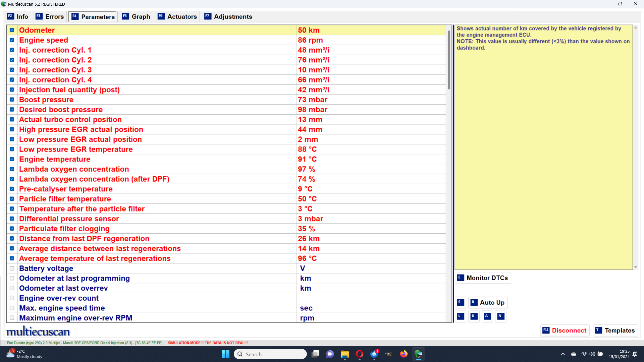Click the A key button
Image resolution: width=644 pixels, height=362 pixels.
(487, 316)
